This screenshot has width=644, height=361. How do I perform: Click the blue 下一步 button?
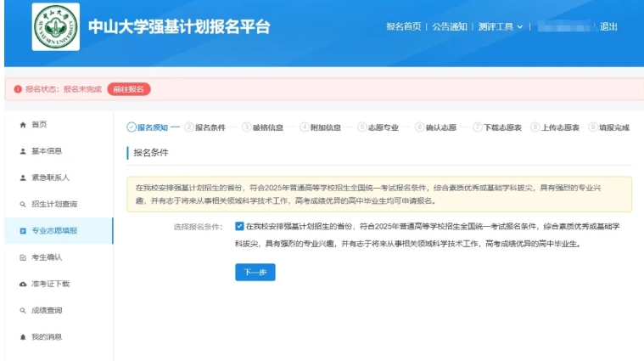(255, 272)
